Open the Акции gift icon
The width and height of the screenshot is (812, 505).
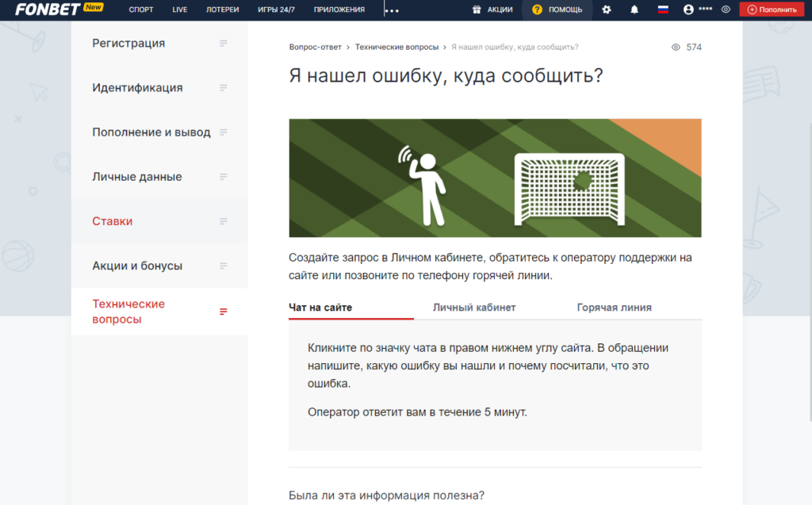point(477,10)
